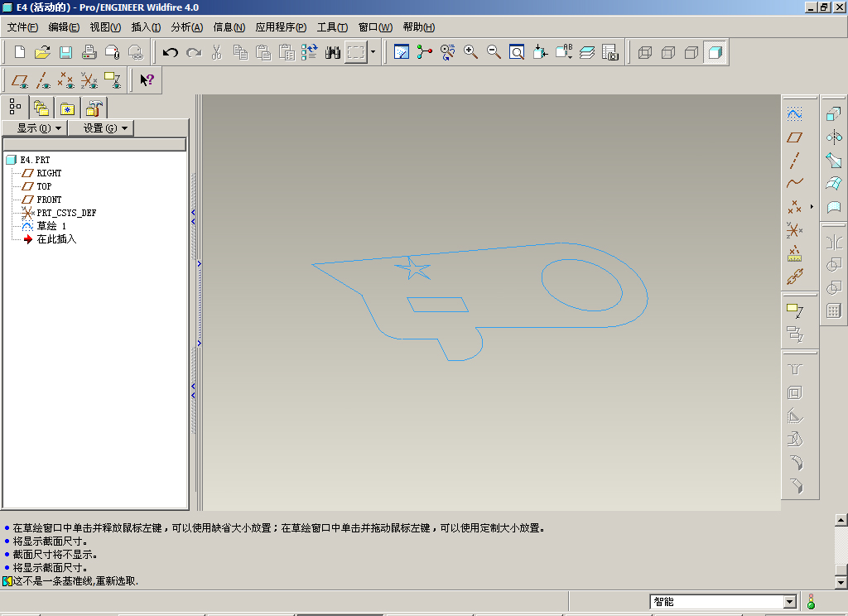
Task: Click the Variable Section Sweep tool
Action: click(x=834, y=161)
